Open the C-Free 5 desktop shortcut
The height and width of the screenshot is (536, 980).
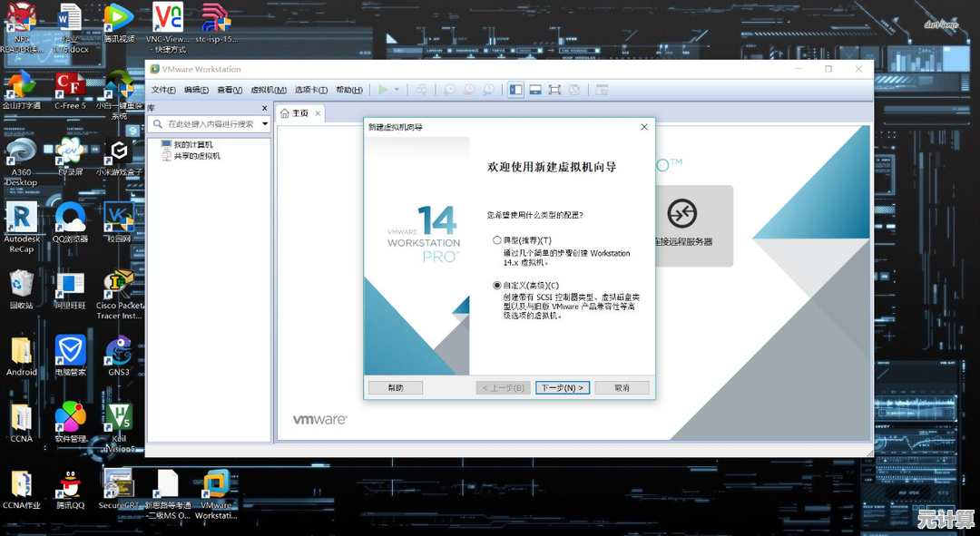[70, 90]
